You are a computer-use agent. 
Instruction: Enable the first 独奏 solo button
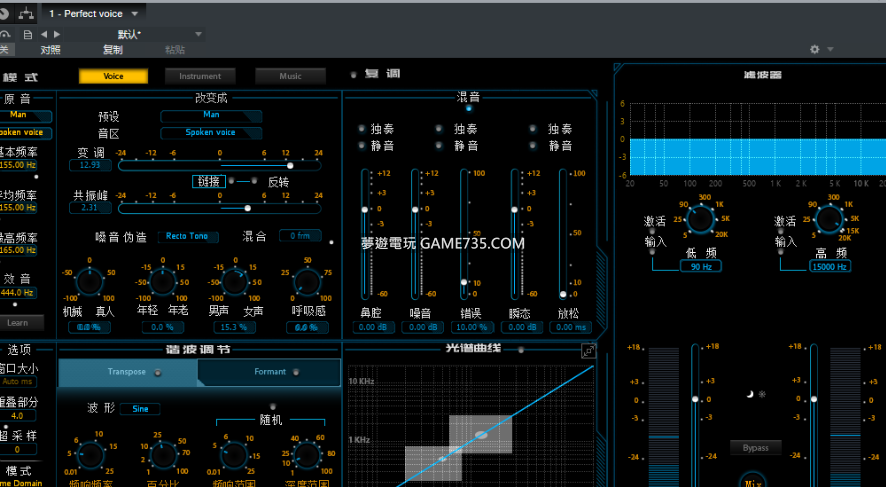(x=362, y=129)
